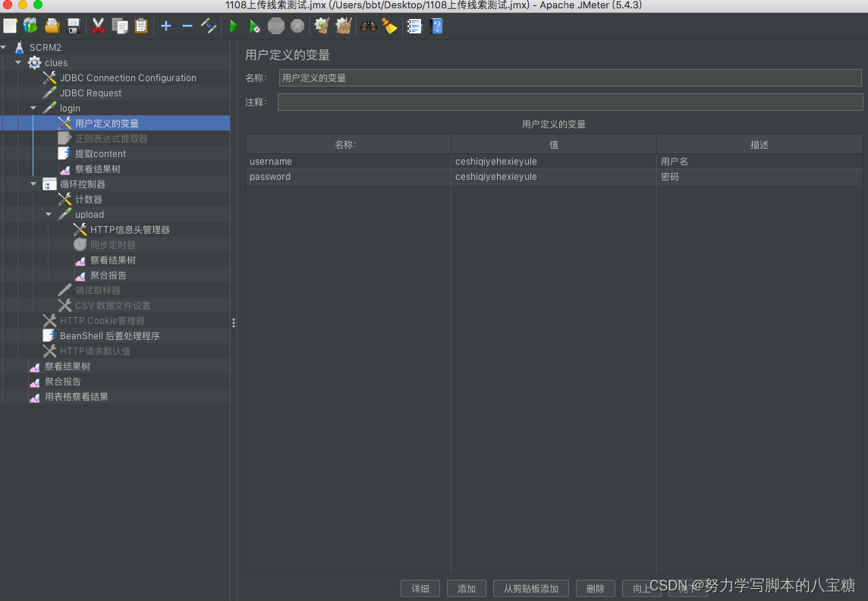Select 察看结果树 under login
This screenshot has width=868, height=601.
[97, 168]
